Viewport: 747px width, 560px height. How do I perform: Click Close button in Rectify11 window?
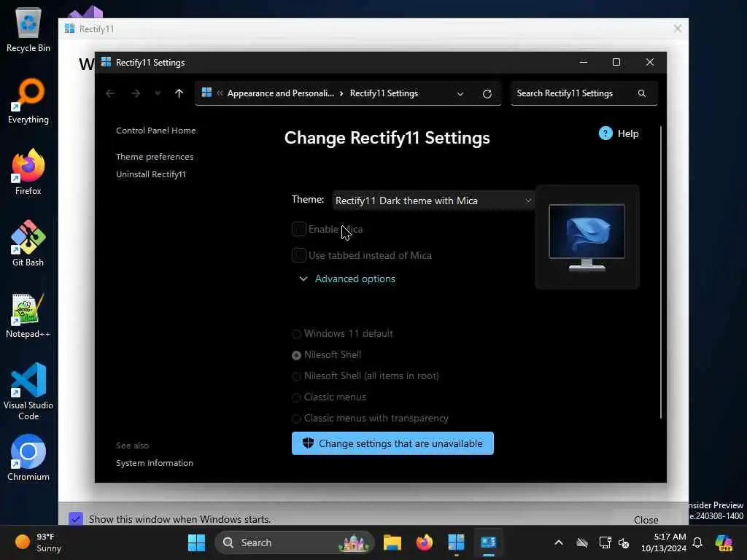click(x=646, y=519)
